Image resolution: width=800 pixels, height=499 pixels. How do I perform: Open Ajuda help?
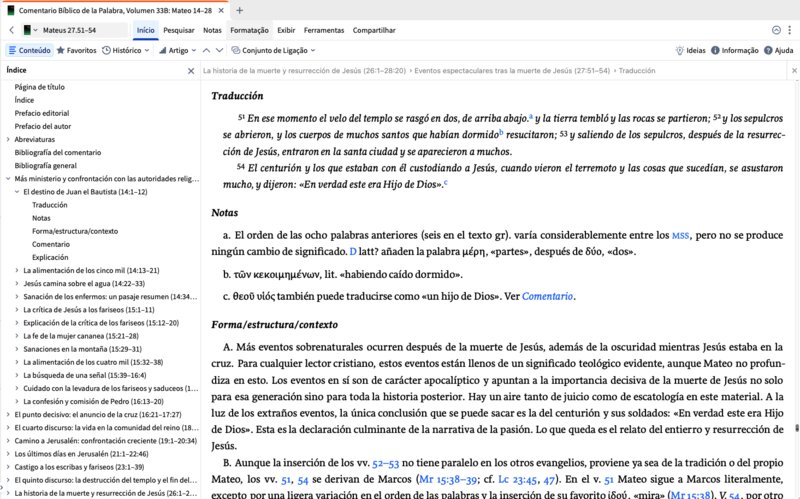pyautogui.click(x=779, y=50)
